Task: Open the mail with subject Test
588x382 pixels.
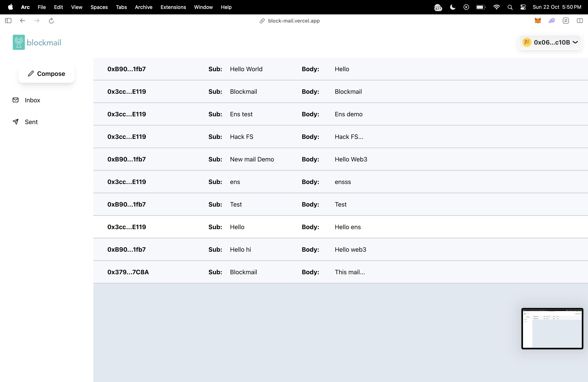Action: 340,204
